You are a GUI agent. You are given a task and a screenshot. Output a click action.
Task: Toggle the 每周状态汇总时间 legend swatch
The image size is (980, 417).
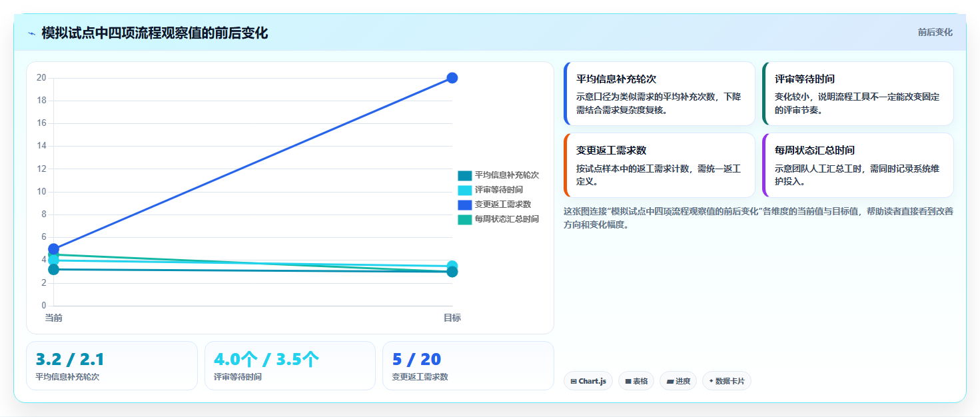tap(464, 219)
